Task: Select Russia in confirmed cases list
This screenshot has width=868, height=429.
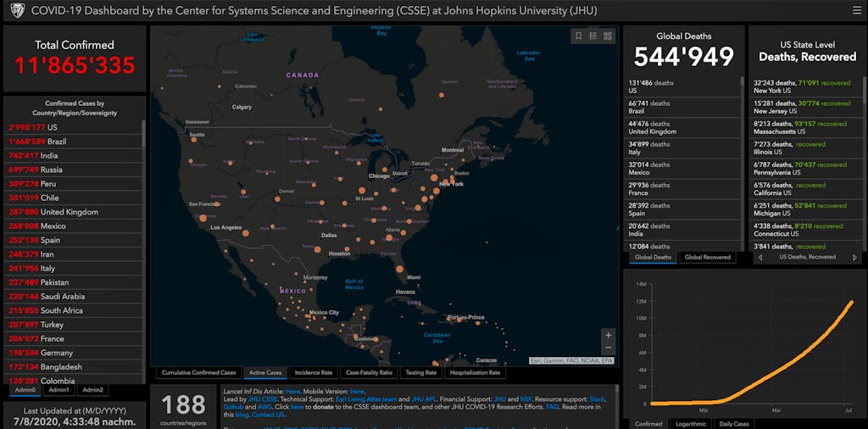Action: [x=73, y=170]
